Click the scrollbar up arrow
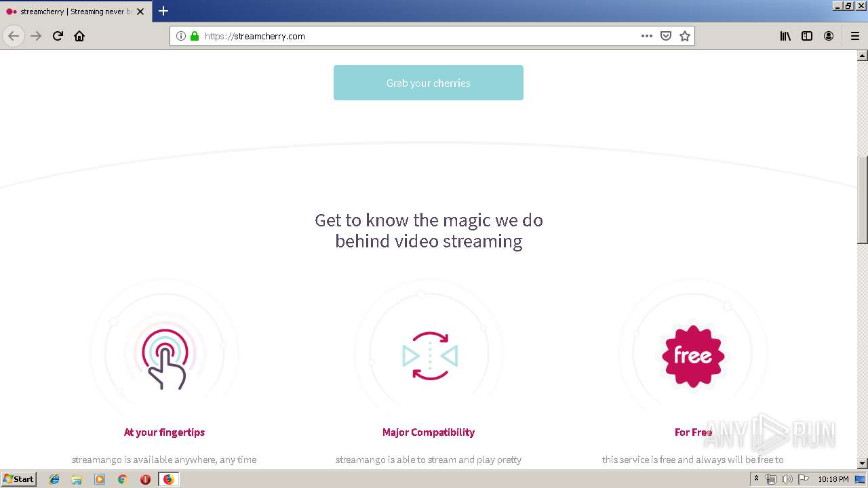The image size is (868, 488). (x=863, y=56)
